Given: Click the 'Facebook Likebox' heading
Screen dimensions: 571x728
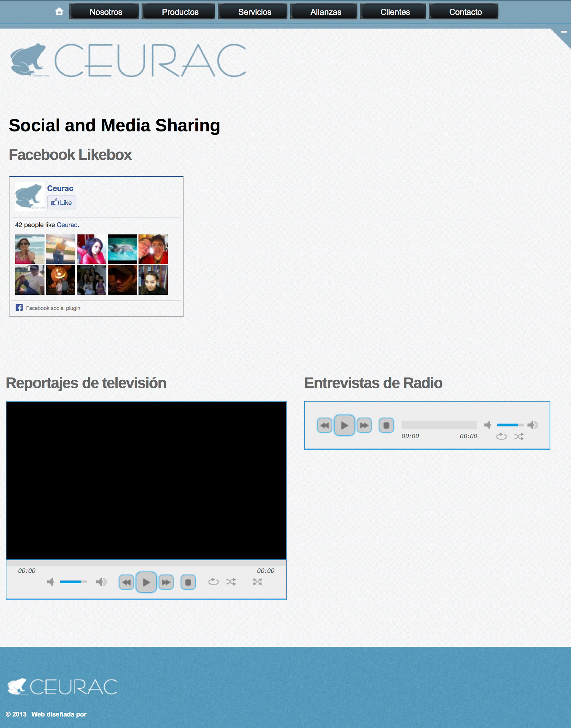Looking at the screenshot, I should point(70,155).
